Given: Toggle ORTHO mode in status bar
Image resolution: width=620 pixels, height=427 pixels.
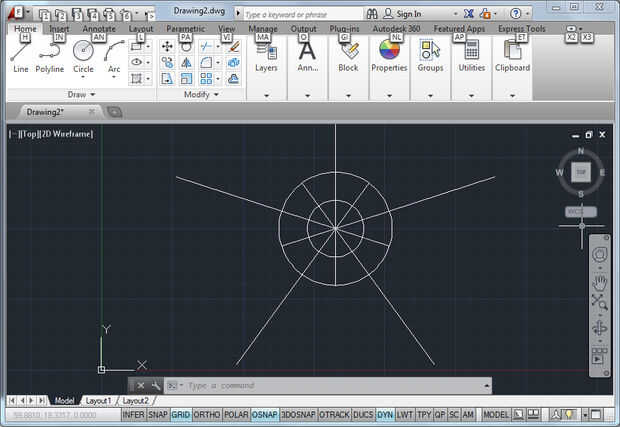Looking at the screenshot, I should click(207, 414).
